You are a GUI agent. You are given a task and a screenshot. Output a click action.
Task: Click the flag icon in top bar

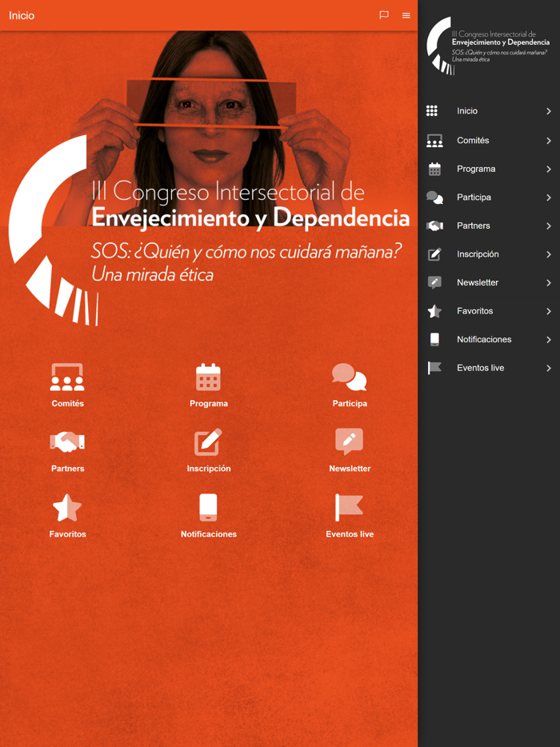[x=384, y=15]
